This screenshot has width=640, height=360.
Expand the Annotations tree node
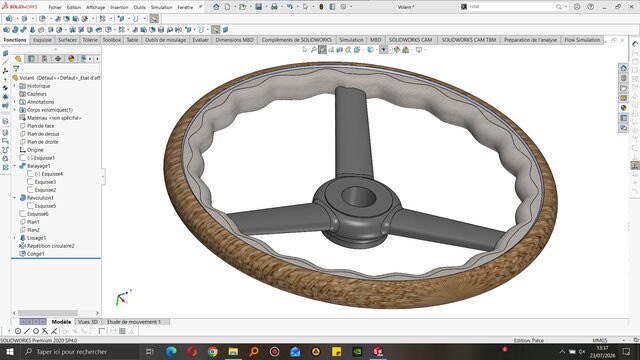[x=15, y=102]
